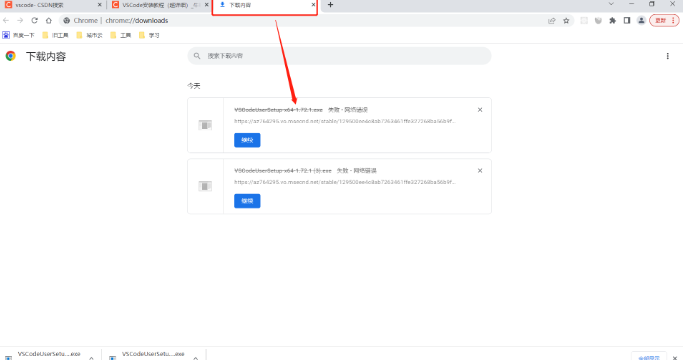The image size is (683, 360).
Task: Open the 学习 bookmarks folder
Action: (149, 35)
